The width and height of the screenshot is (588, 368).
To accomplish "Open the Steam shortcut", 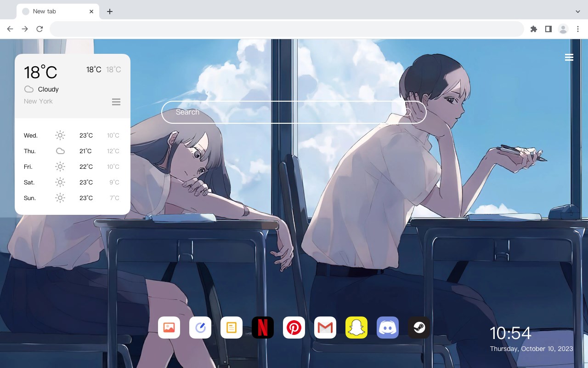I will (x=419, y=328).
